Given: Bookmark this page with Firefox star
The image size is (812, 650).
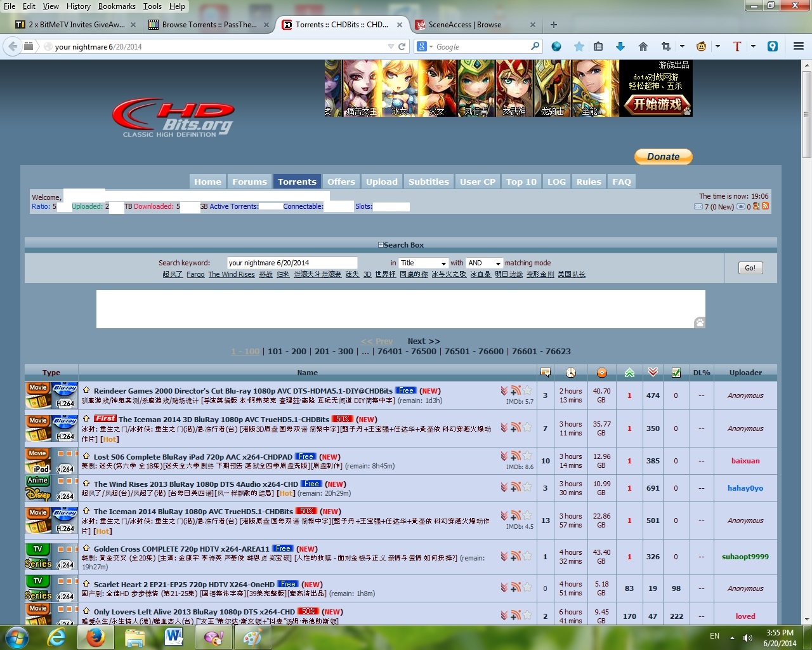Looking at the screenshot, I should click(579, 46).
